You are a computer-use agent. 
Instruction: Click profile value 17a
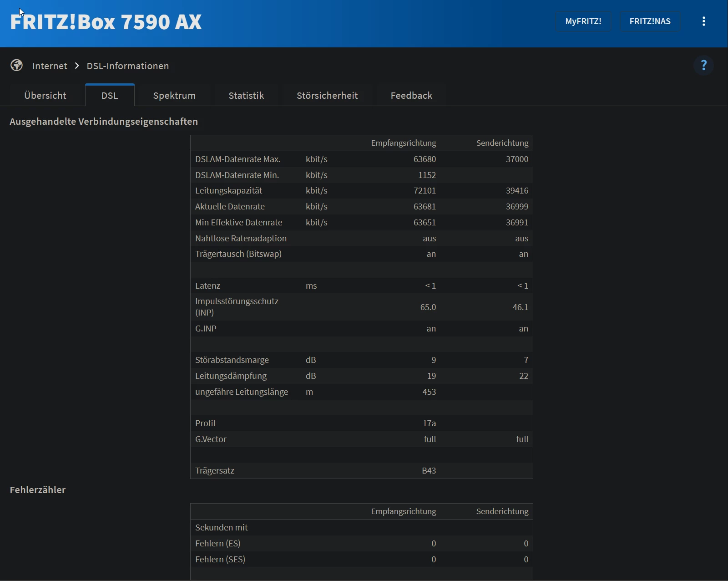pyautogui.click(x=429, y=423)
